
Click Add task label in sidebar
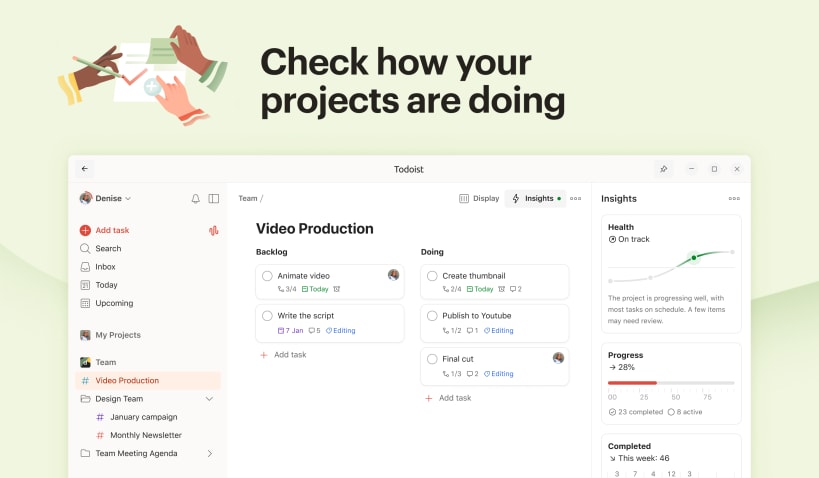tap(112, 230)
